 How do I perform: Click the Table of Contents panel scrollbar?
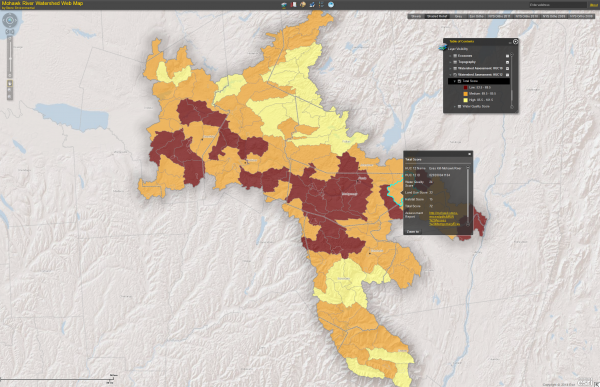point(512,80)
